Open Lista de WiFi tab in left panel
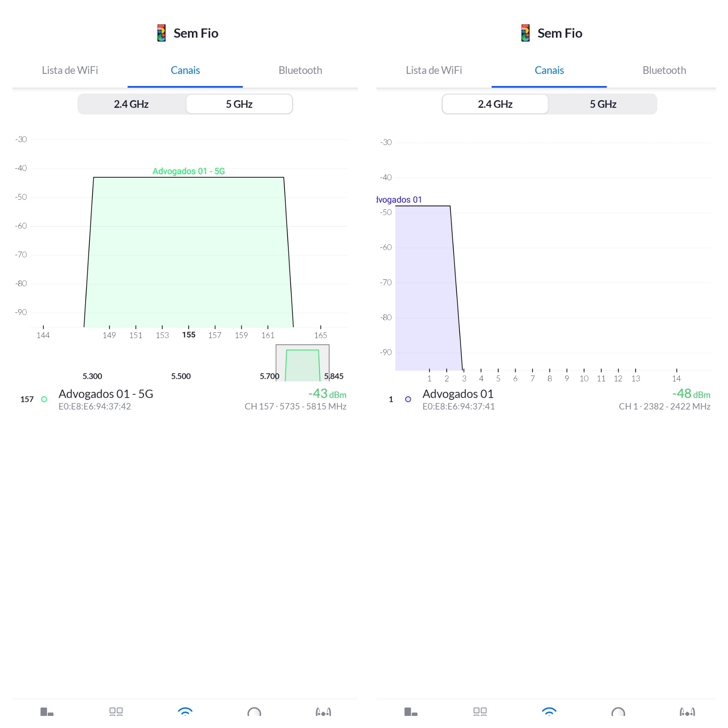 tap(70, 70)
